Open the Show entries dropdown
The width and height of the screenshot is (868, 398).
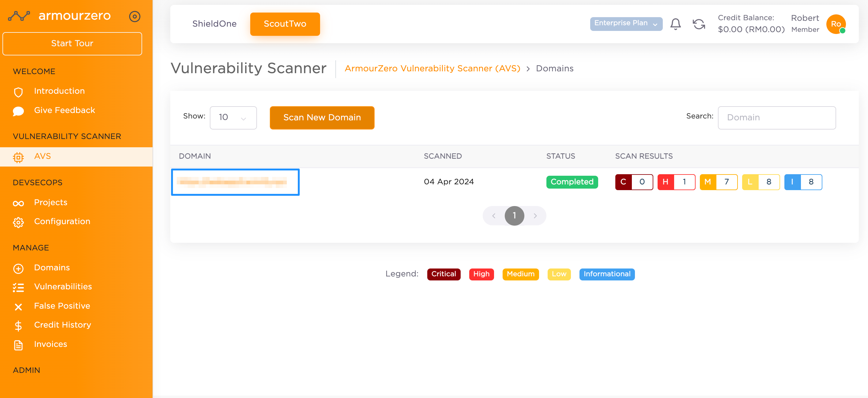233,118
